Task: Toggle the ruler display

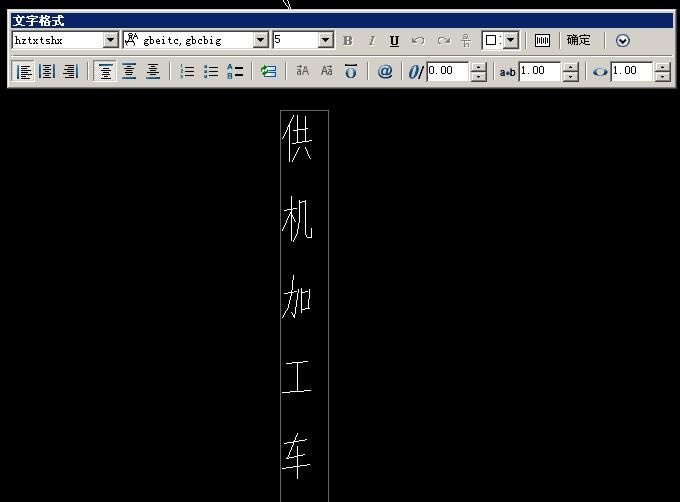Action: (x=542, y=41)
